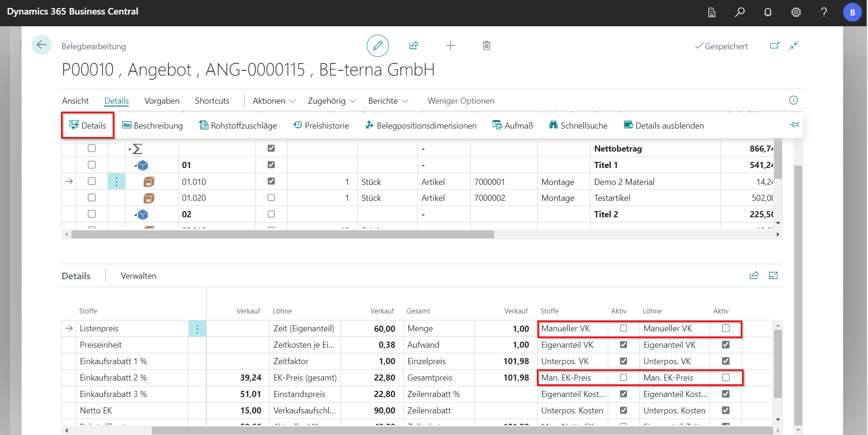Click the notifications bell icon
Viewport: 868px width, 435px height.
(768, 12)
